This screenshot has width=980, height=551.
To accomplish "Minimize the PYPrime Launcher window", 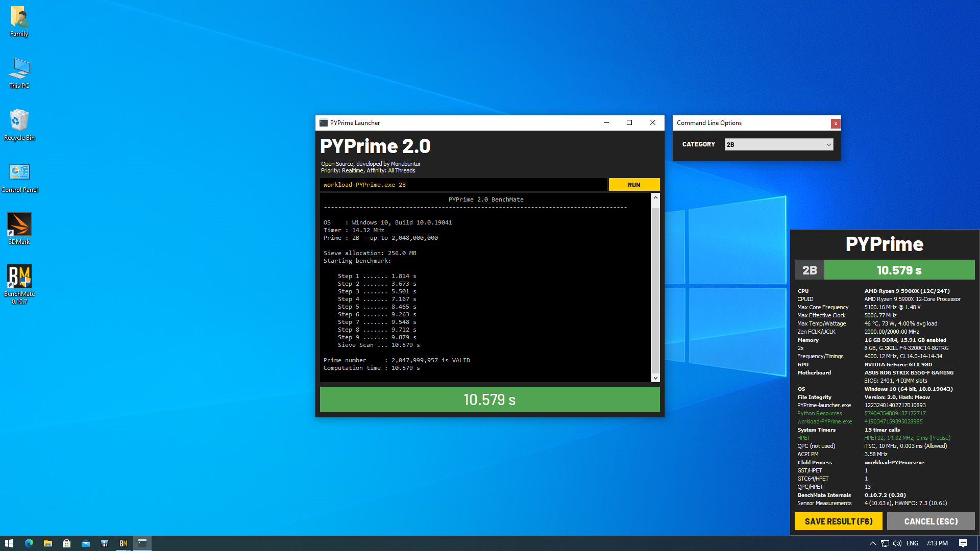I will [606, 123].
